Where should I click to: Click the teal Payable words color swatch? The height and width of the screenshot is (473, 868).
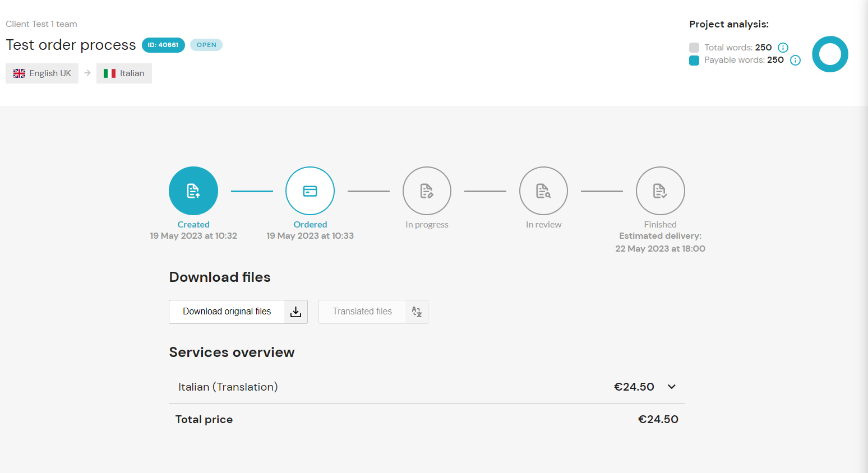coord(694,61)
